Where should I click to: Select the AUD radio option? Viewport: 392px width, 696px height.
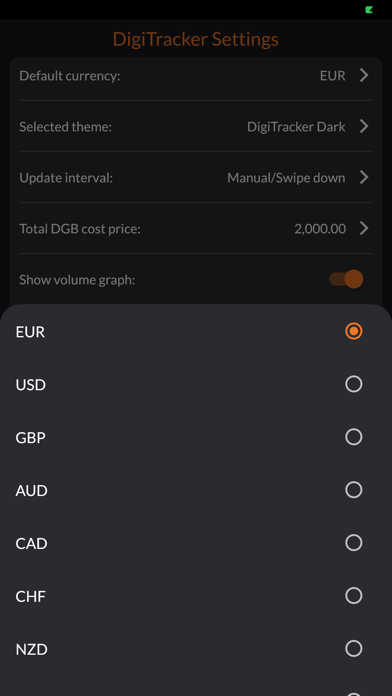coord(353,490)
